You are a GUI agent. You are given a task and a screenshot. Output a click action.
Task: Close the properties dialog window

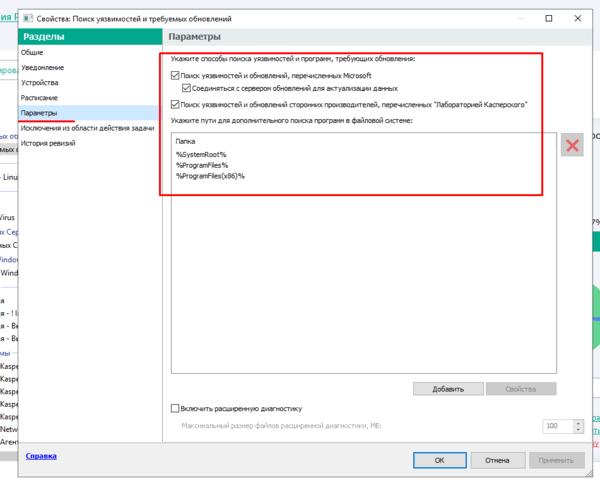pos(578,18)
